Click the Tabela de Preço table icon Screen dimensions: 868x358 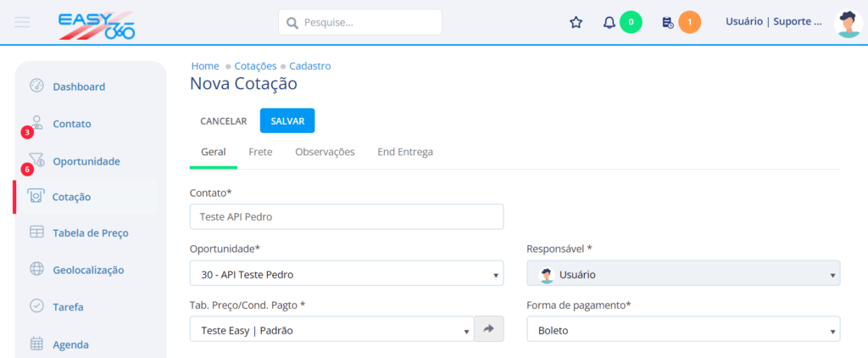pyautogui.click(x=36, y=232)
